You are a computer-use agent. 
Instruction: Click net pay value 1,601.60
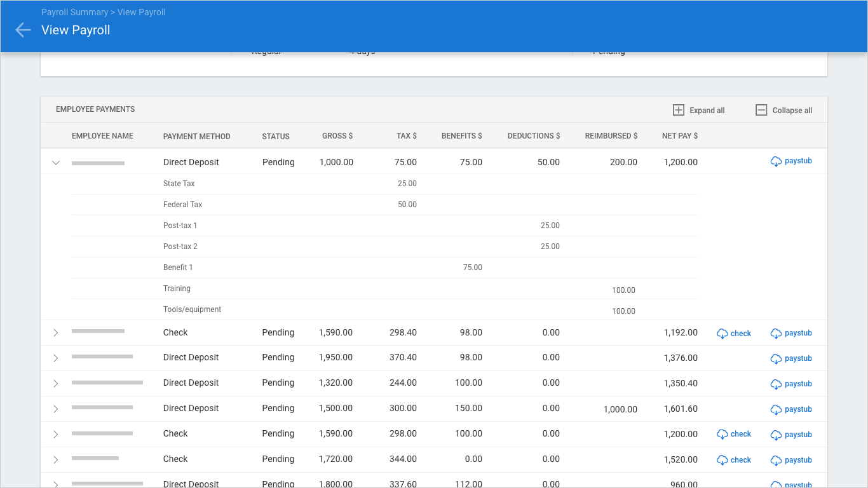pos(681,409)
